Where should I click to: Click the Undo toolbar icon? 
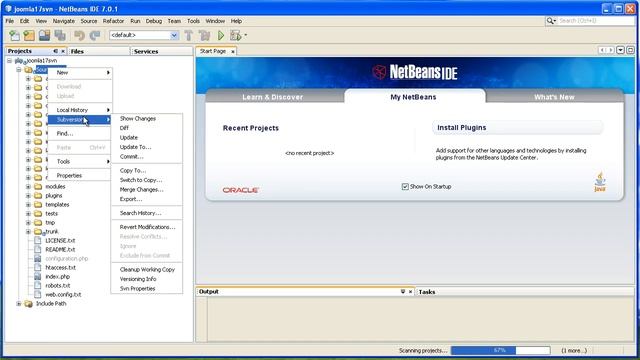pos(79,36)
